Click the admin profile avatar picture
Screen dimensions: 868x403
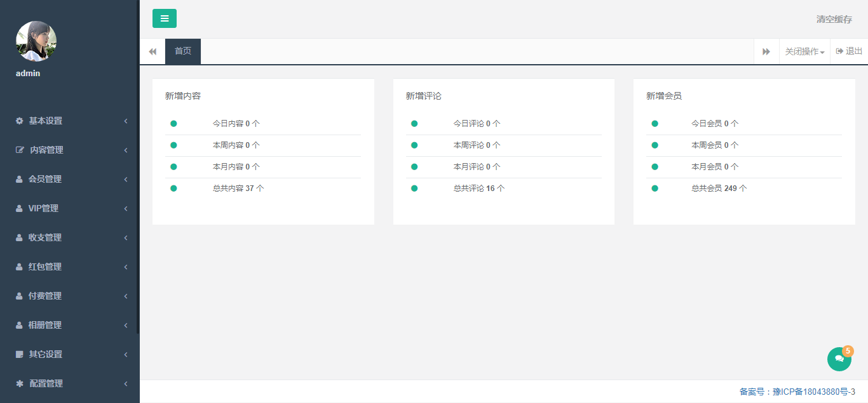[36, 41]
